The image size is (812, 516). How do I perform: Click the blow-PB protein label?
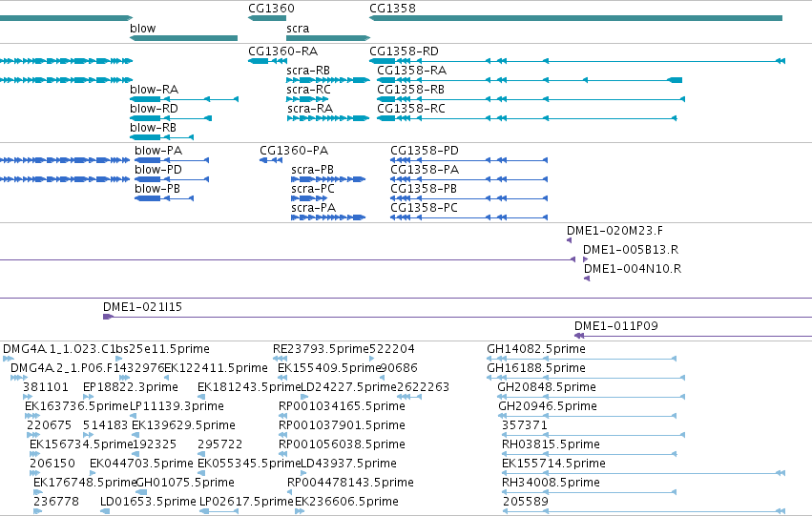coord(157,189)
